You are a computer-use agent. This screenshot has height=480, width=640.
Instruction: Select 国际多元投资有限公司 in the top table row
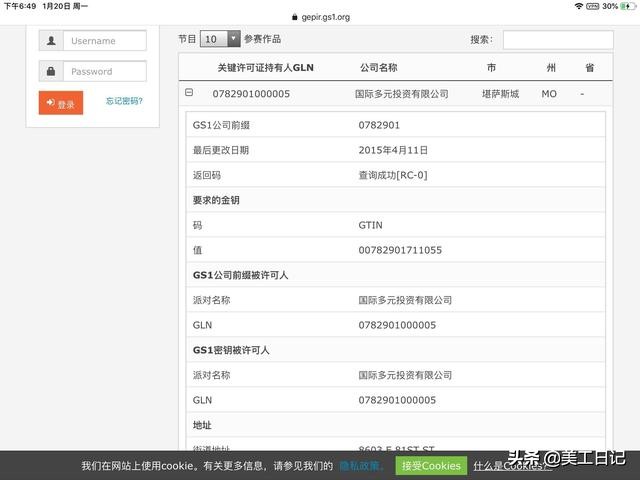402,94
